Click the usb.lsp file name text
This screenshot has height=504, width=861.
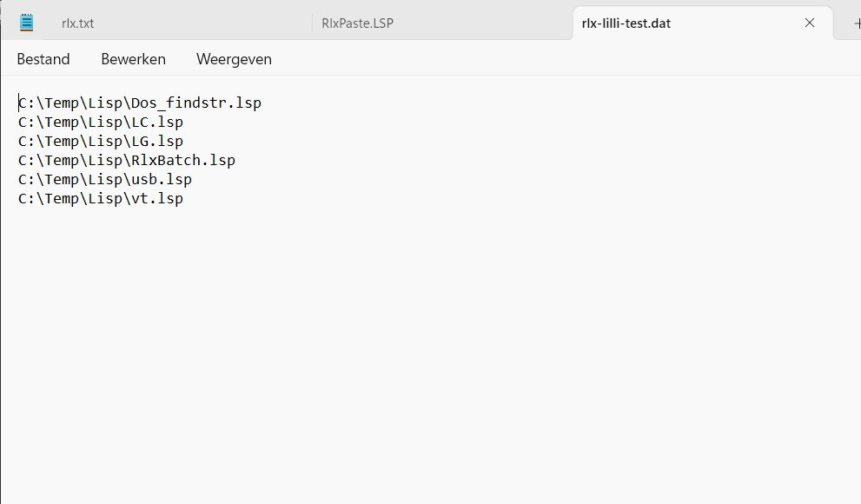point(162,180)
